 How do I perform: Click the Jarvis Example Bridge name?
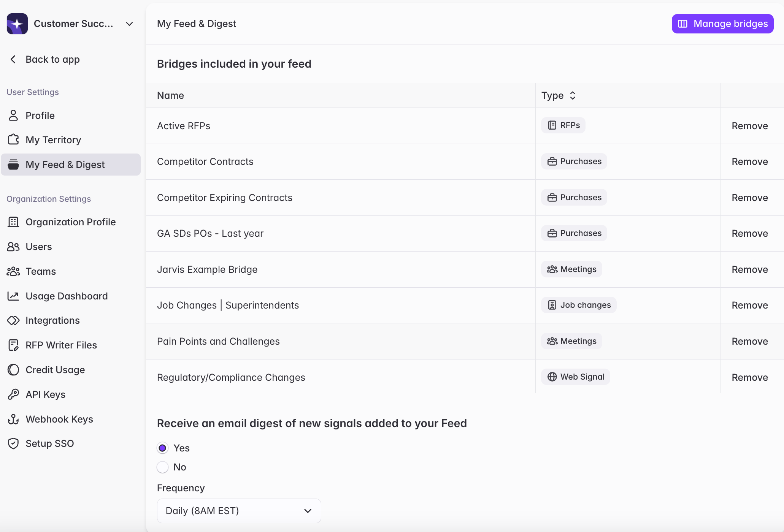pyautogui.click(x=207, y=269)
